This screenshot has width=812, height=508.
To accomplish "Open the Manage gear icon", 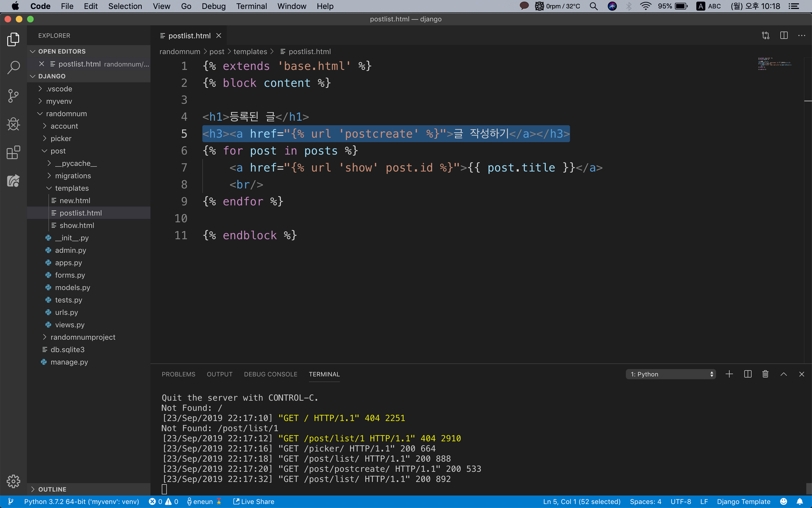I will (x=13, y=481).
